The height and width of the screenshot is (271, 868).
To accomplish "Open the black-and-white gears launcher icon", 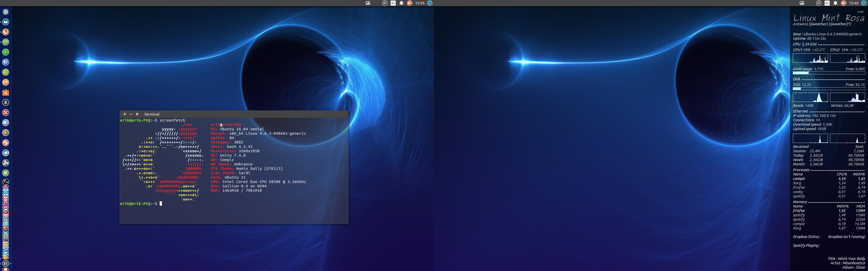I will 6,163.
